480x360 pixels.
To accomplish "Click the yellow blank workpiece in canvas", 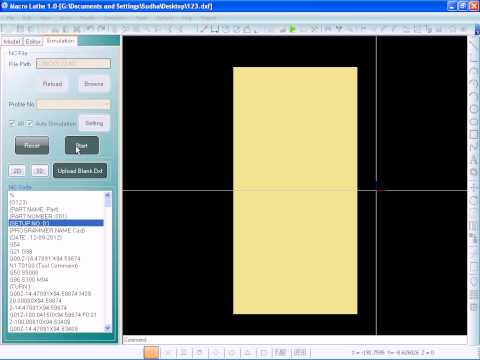I will click(x=295, y=190).
